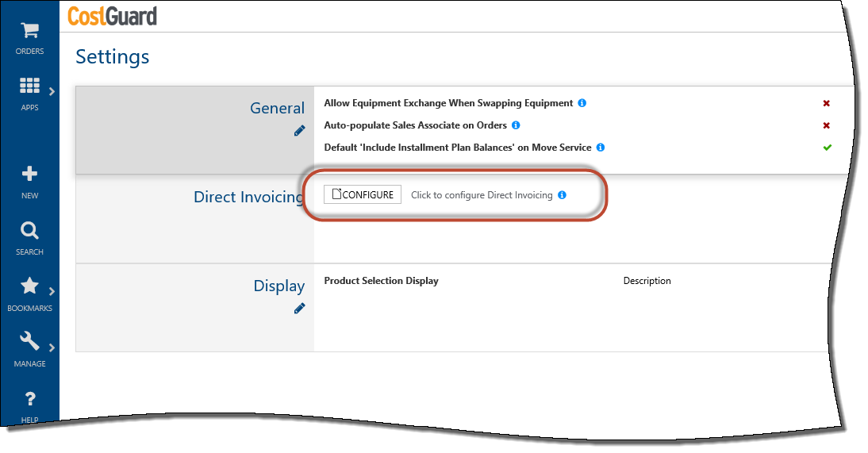
Task: Edit General settings with pencil icon
Action: (299, 131)
